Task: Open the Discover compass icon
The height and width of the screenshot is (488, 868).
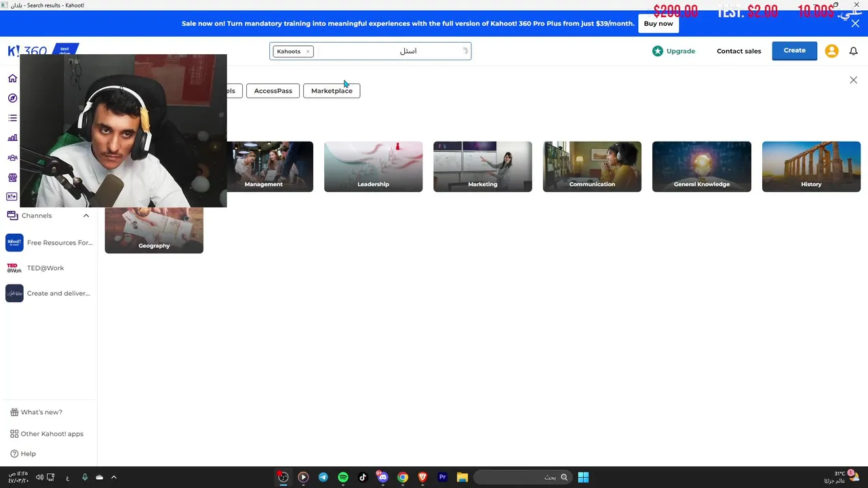Action: [12, 98]
